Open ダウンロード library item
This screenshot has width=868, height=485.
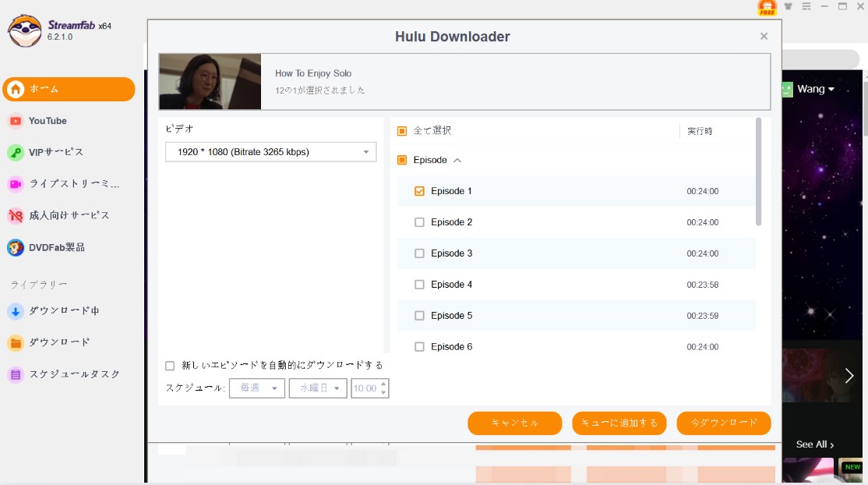[x=59, y=342]
